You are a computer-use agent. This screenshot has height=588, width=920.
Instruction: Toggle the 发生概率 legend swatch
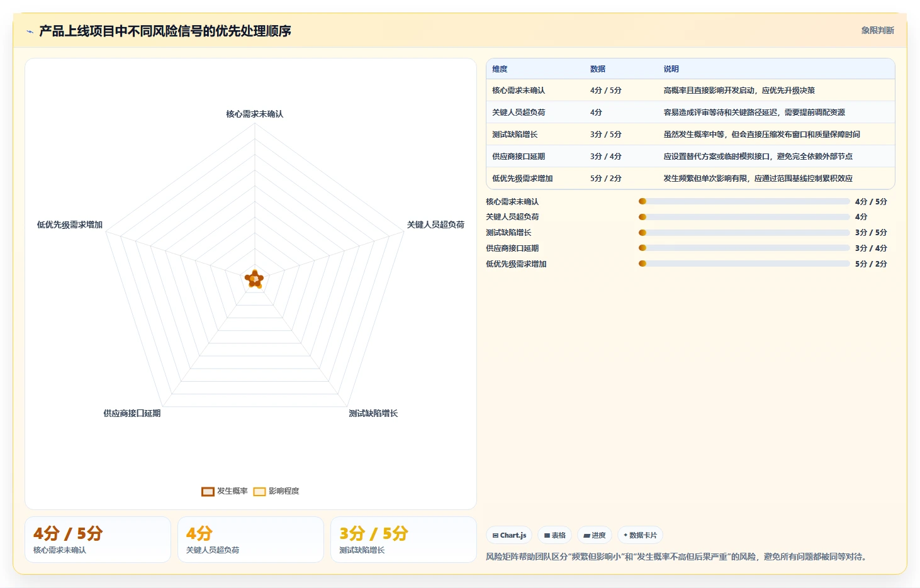click(208, 491)
